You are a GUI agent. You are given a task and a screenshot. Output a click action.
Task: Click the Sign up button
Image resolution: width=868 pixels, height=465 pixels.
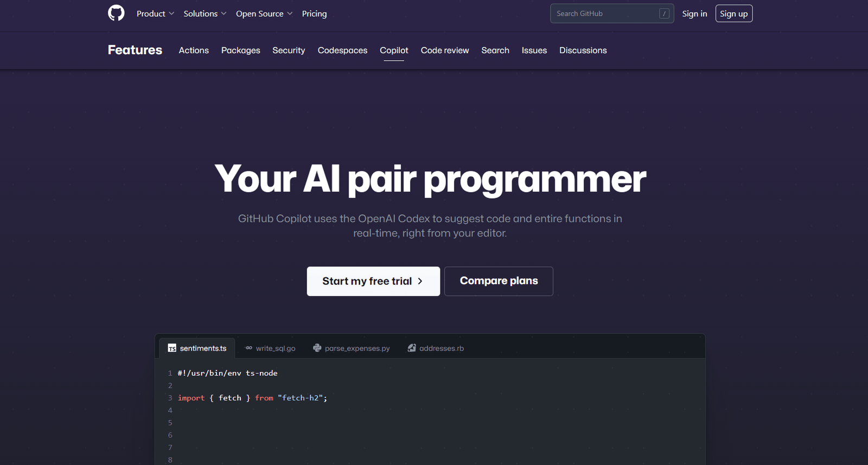pyautogui.click(x=734, y=14)
